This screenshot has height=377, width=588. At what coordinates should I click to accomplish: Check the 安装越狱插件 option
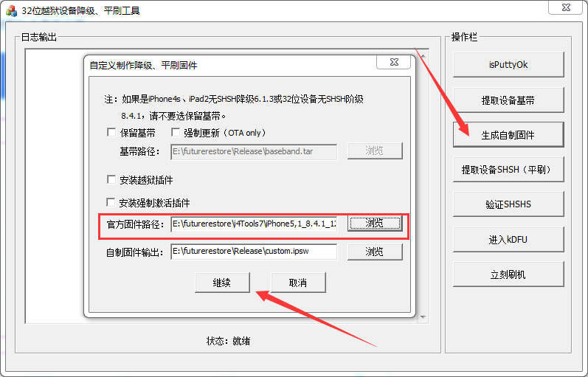pyautogui.click(x=111, y=180)
